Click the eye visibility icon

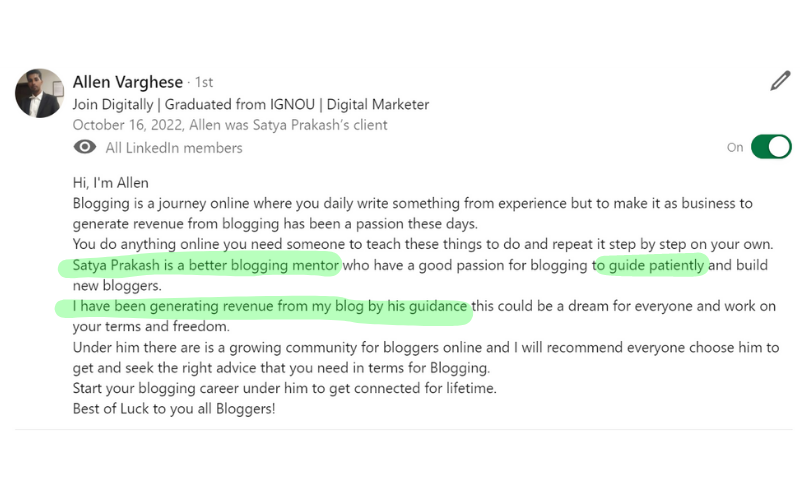click(85, 147)
